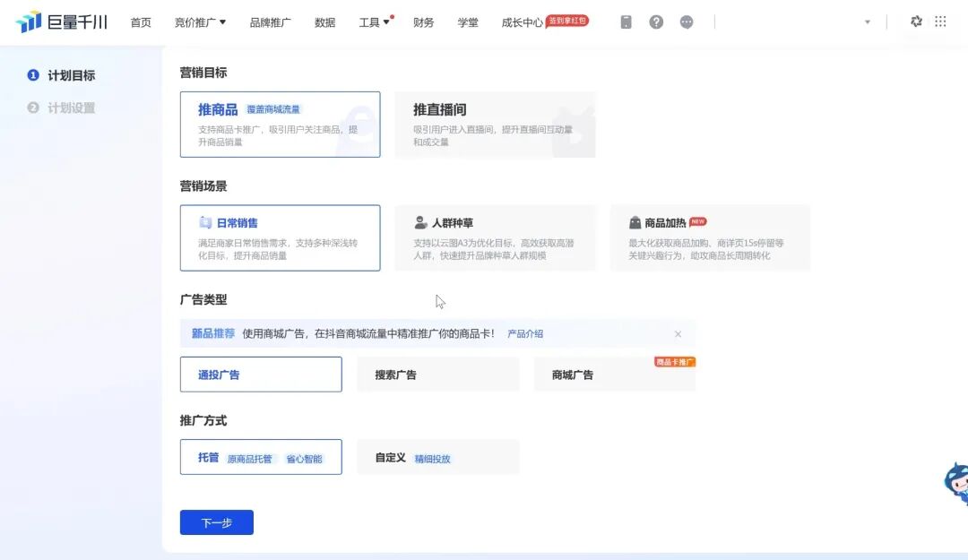Select the 推直播间 marketing goal card
968x560 pixels.
[x=495, y=125]
